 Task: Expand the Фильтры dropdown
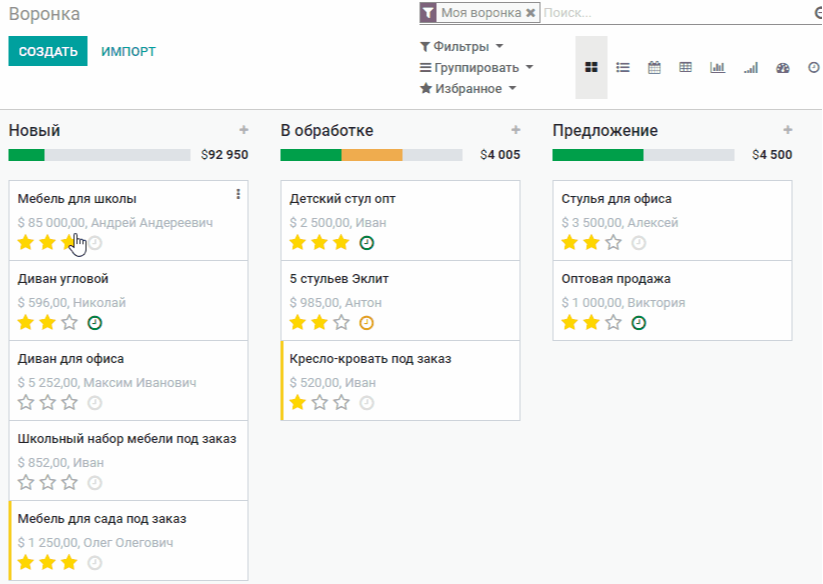point(462,47)
